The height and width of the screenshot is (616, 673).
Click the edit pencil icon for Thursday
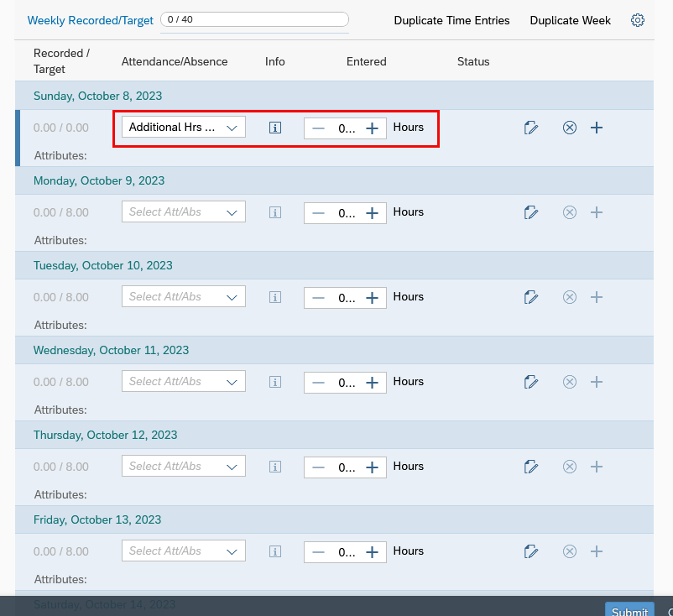[x=531, y=466]
